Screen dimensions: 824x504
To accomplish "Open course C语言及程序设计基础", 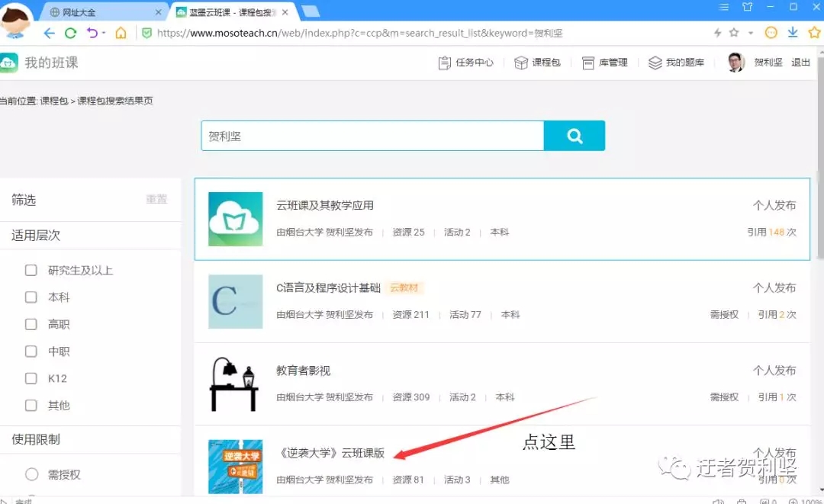I will coord(328,287).
